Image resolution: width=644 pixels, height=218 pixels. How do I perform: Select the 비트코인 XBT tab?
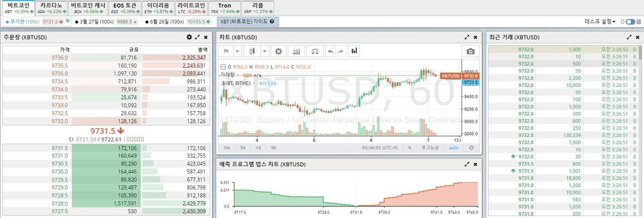tap(18, 8)
